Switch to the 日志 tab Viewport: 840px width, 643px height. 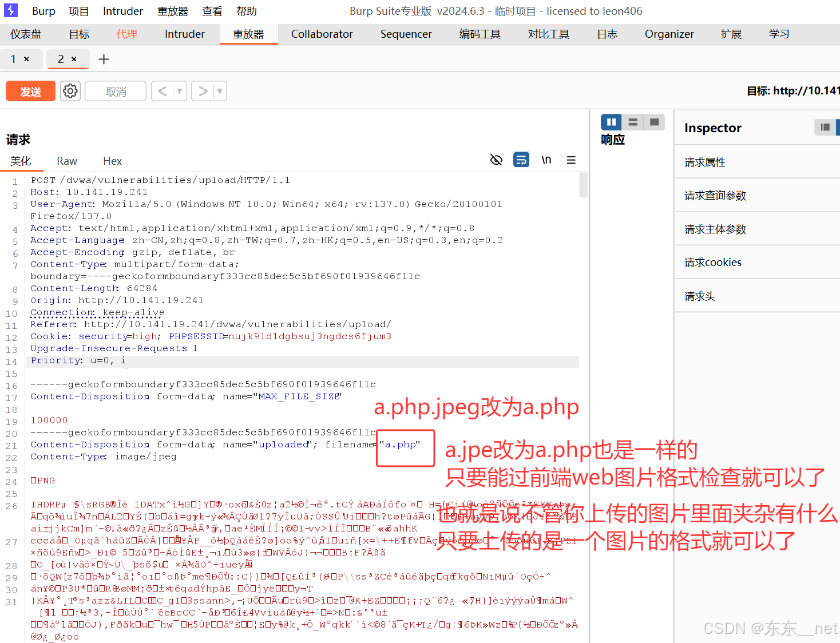607,34
